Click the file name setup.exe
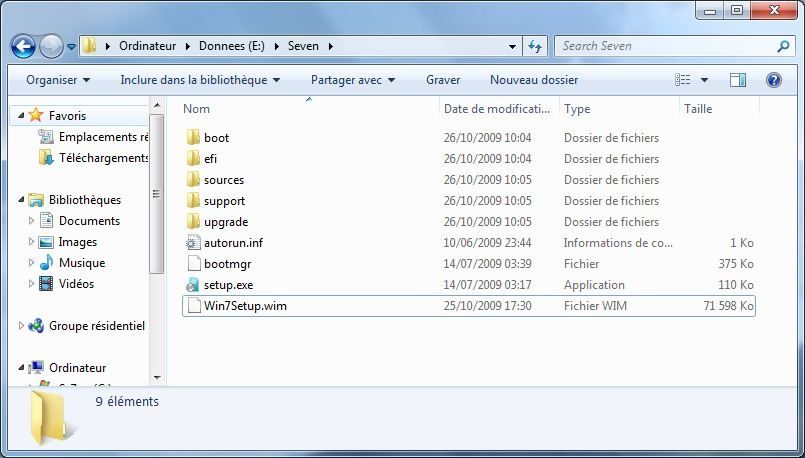This screenshot has height=458, width=805. coord(228,285)
